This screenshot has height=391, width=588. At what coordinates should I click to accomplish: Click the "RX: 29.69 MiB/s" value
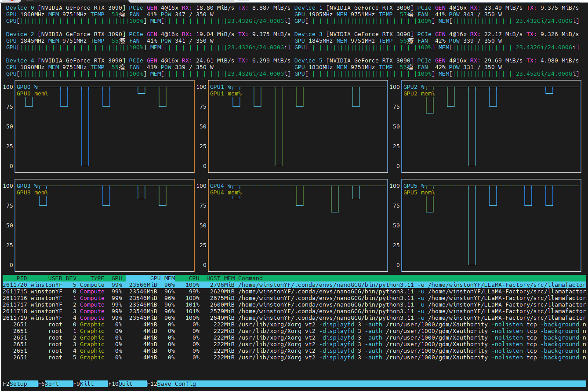click(497, 61)
